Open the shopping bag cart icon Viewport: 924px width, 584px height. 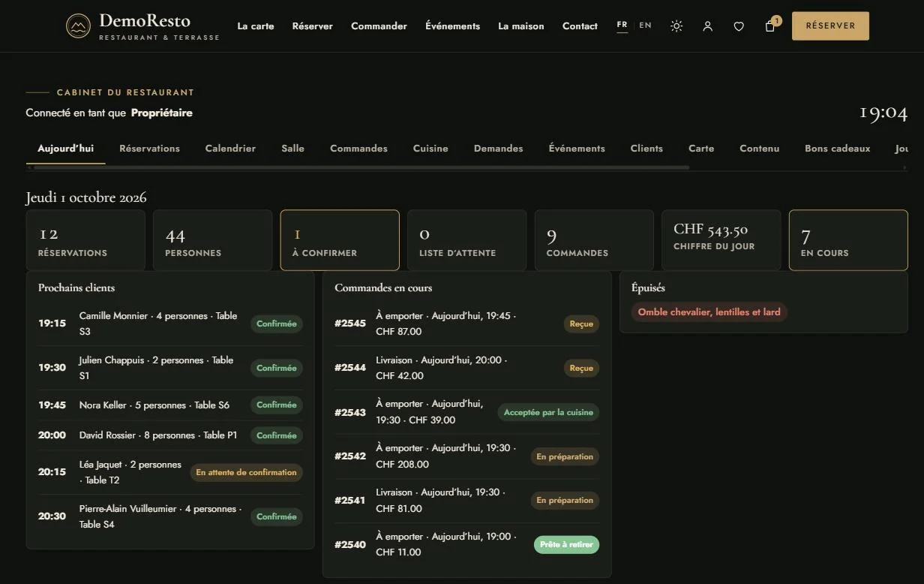(770, 26)
